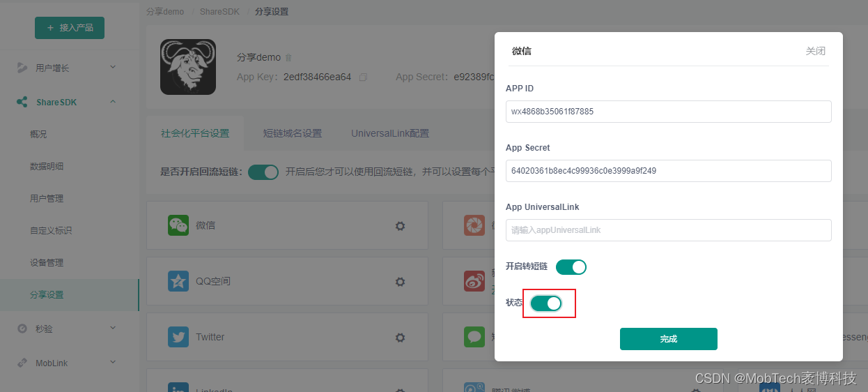The width and height of the screenshot is (868, 392).
Task: Click the ShareSDK share icon in sidebar
Action: [x=22, y=102]
